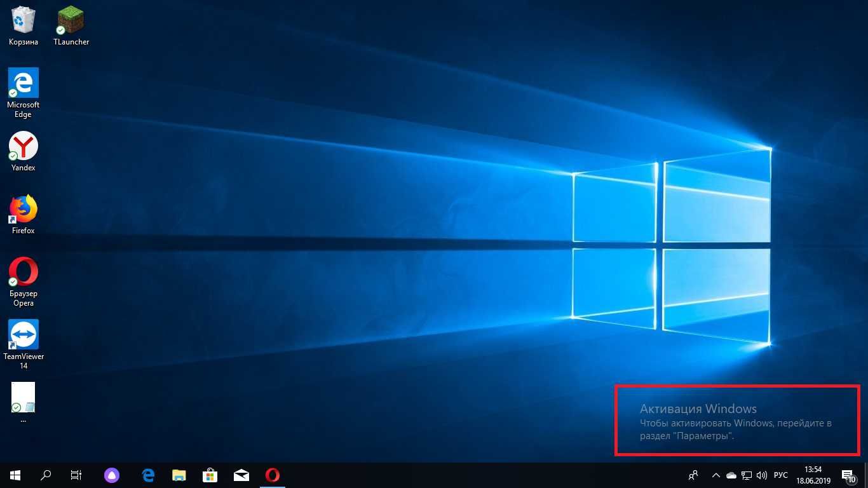Image resolution: width=868 pixels, height=488 pixels.
Task: Select the Браузер Opera desktop icon
Action: pos(23,282)
